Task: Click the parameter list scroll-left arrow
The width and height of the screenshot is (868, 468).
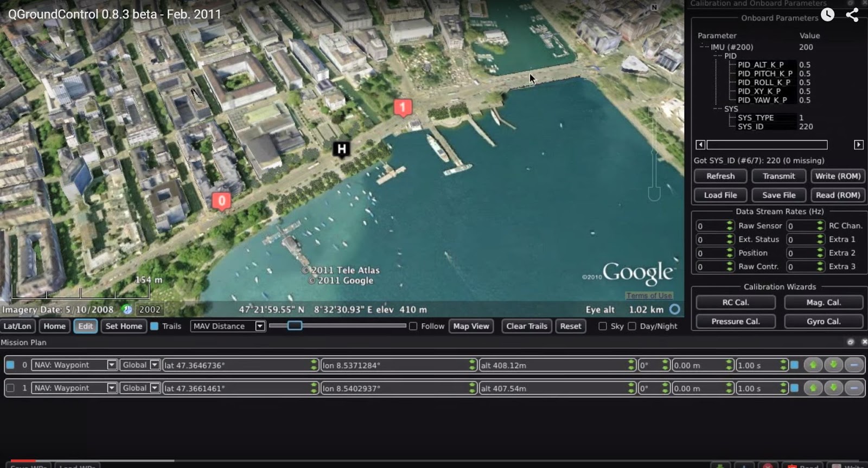Action: (700, 145)
